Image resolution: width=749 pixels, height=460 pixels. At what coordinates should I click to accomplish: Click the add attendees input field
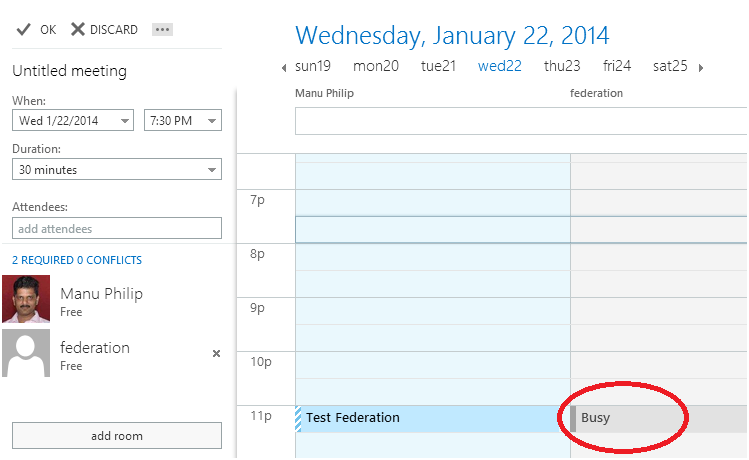[x=116, y=229]
